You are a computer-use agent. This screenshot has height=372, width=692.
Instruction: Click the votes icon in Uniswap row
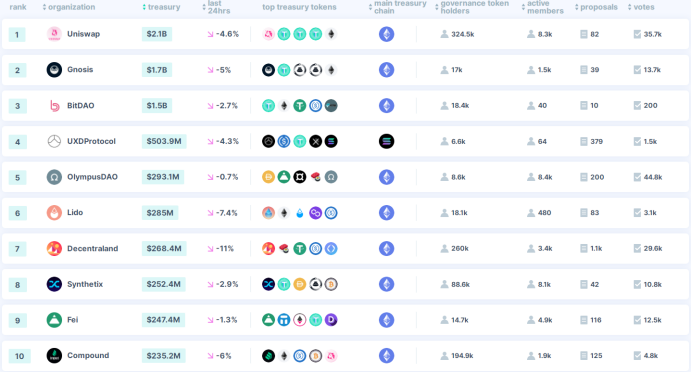click(637, 34)
